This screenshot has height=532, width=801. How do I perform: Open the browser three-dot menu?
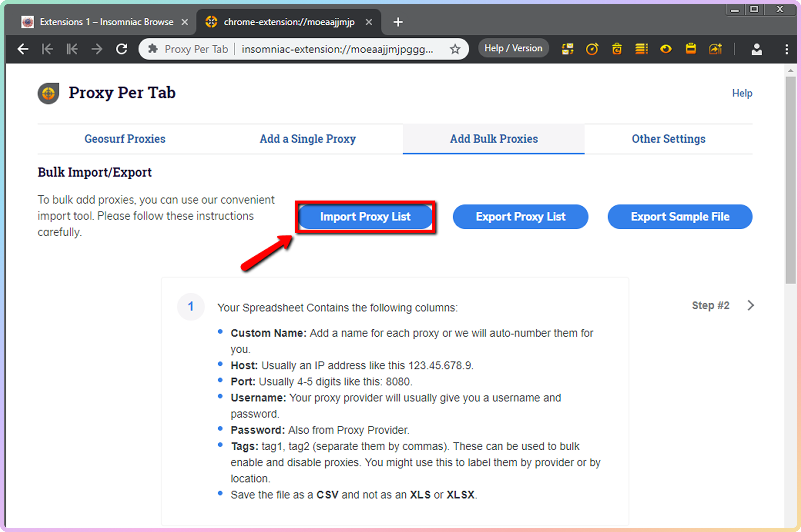pos(786,49)
